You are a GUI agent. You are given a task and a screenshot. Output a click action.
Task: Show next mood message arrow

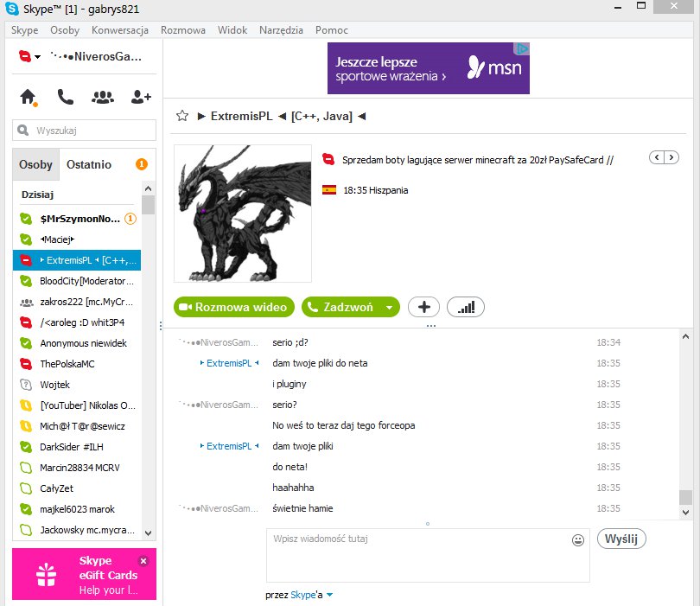[x=671, y=157]
